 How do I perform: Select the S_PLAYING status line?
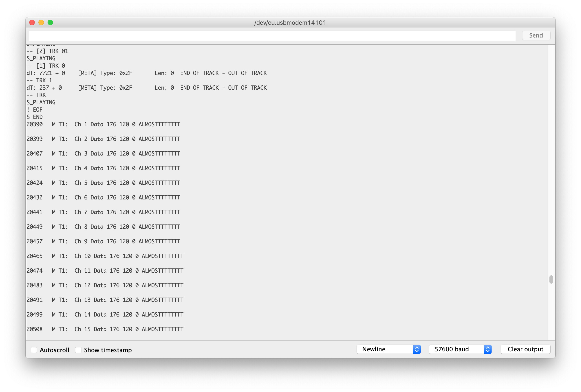coord(41,58)
